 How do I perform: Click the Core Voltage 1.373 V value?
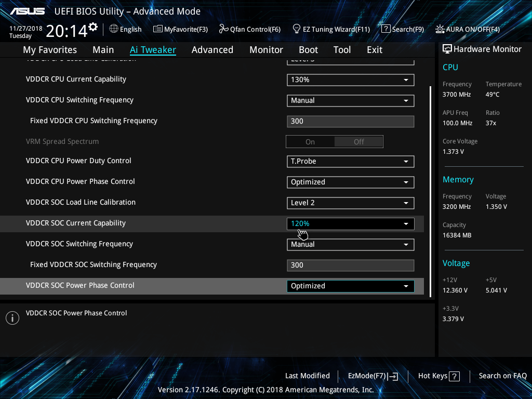(453, 152)
